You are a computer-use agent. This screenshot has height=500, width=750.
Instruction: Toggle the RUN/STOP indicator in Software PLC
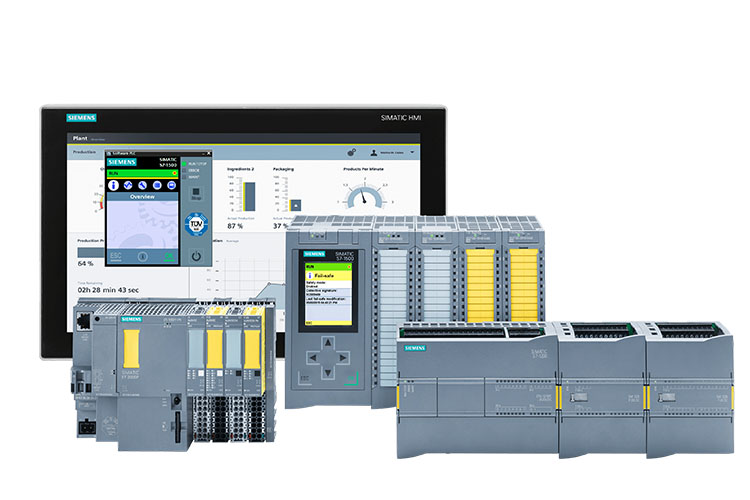click(x=184, y=164)
